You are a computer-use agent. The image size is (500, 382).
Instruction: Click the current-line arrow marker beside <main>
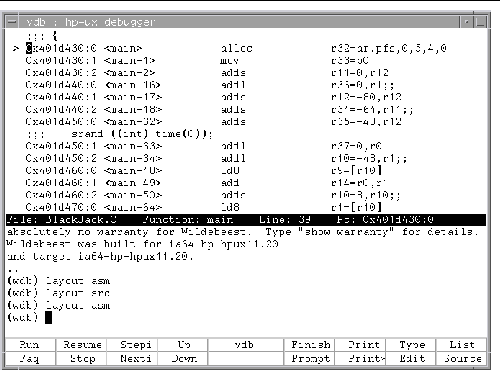point(16,49)
